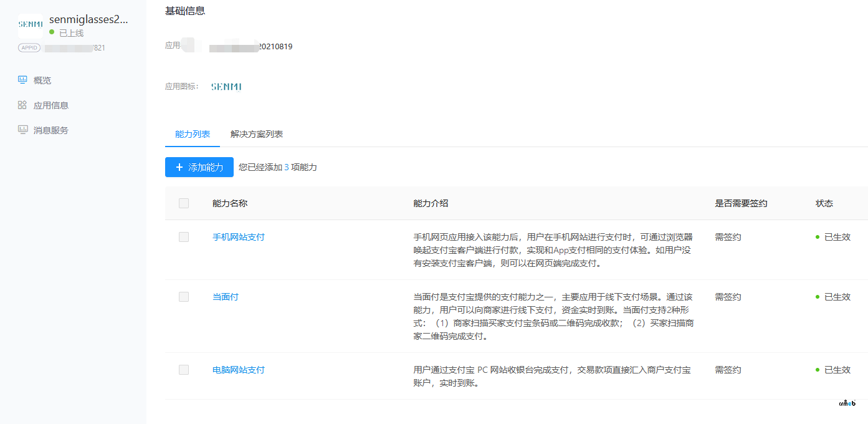
Task: Click the 是否需要签约 column header
Action: (x=741, y=203)
